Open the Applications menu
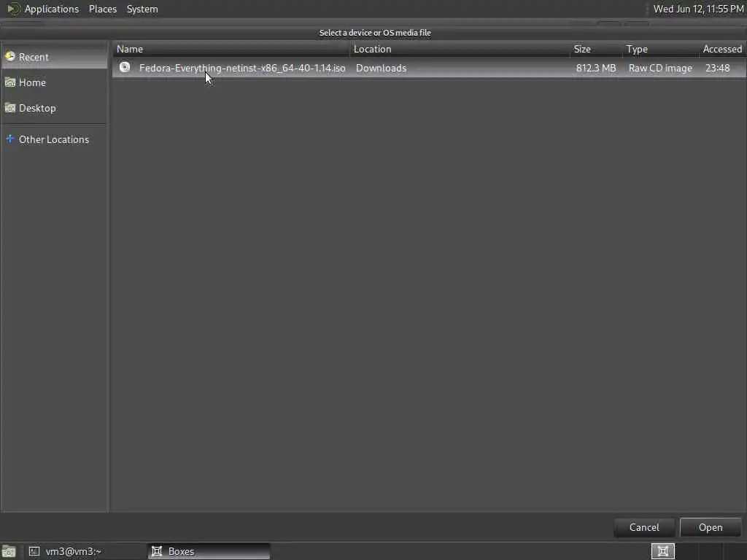This screenshot has width=747, height=560. point(52,9)
